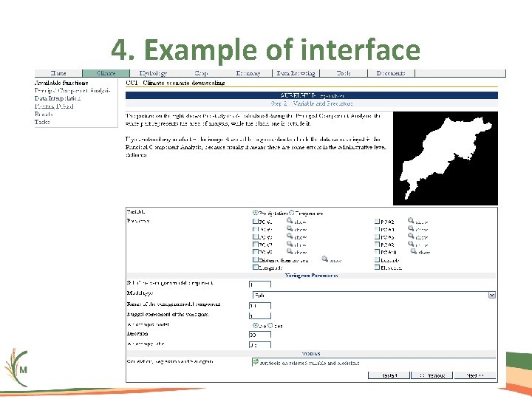The image size is (532, 399).
Task: Select the Temperature variable radio button
Action: 291,213
